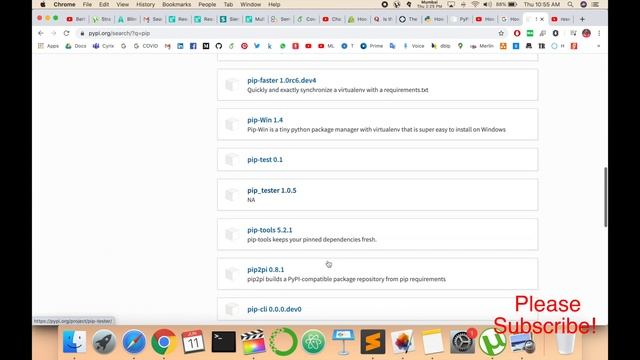The image size is (640, 360).
Task: Click the pip2pi description text
Action: 347,279
